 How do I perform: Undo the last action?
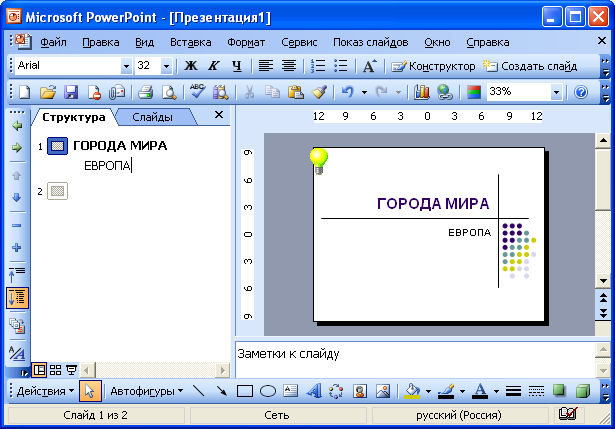(x=348, y=93)
